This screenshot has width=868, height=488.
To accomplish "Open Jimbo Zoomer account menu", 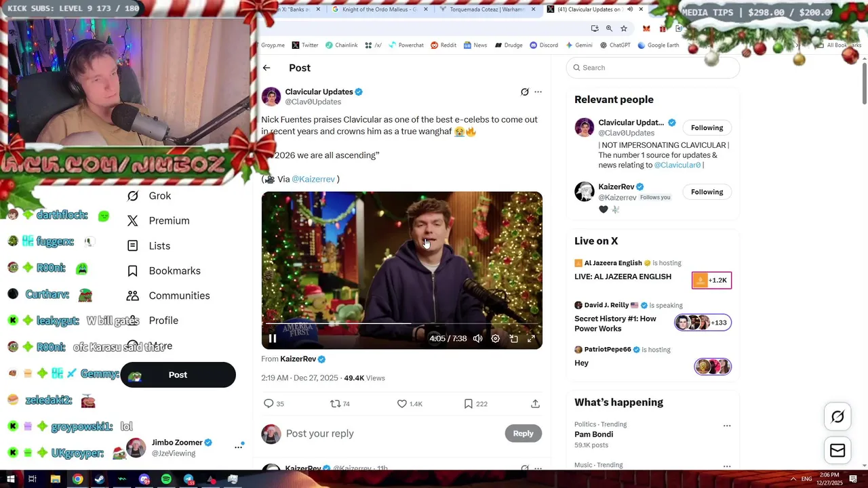I will point(238,447).
